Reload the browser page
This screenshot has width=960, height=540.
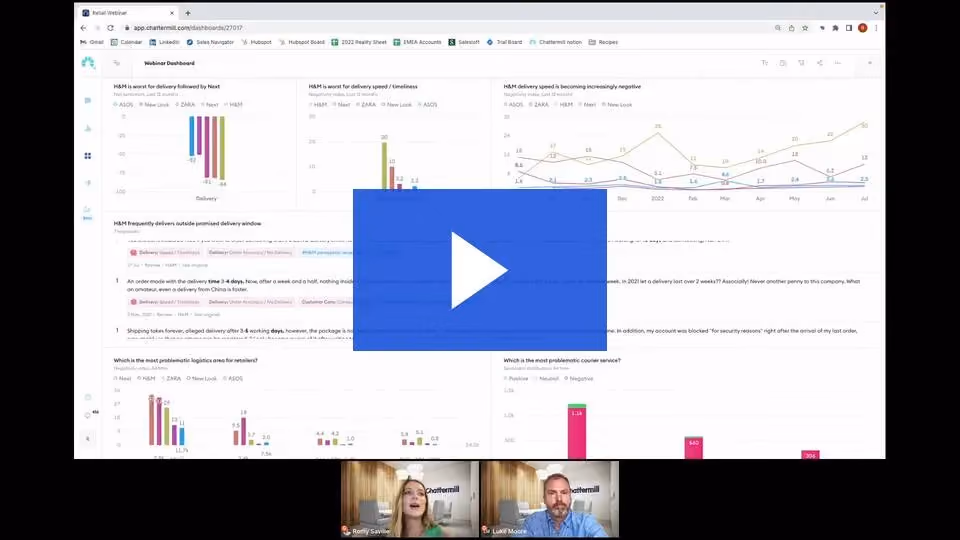(110, 28)
